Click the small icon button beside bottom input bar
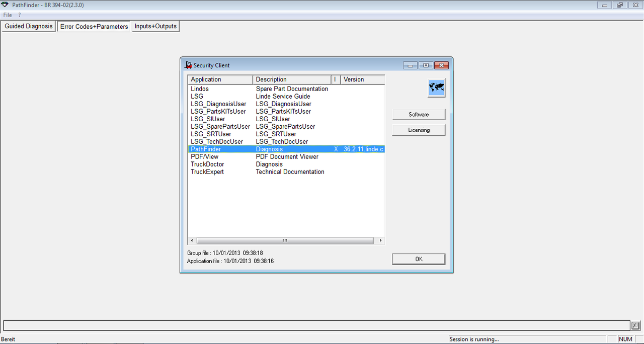 636,325
